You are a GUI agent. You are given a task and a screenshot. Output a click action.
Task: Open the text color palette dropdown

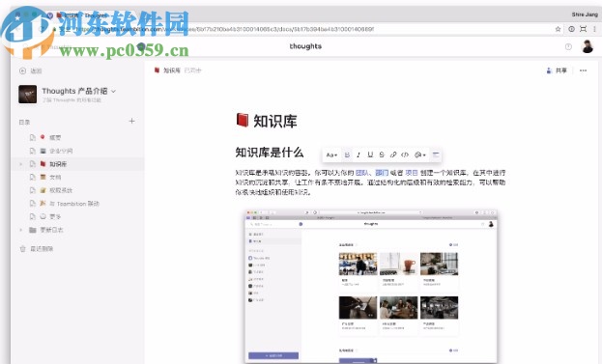pyautogui.click(x=420, y=154)
